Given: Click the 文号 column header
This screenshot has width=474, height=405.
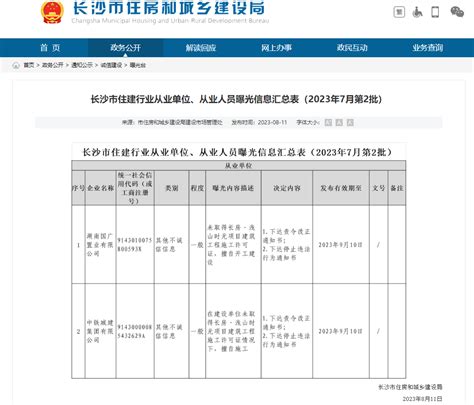Looking at the screenshot, I should (x=378, y=188).
